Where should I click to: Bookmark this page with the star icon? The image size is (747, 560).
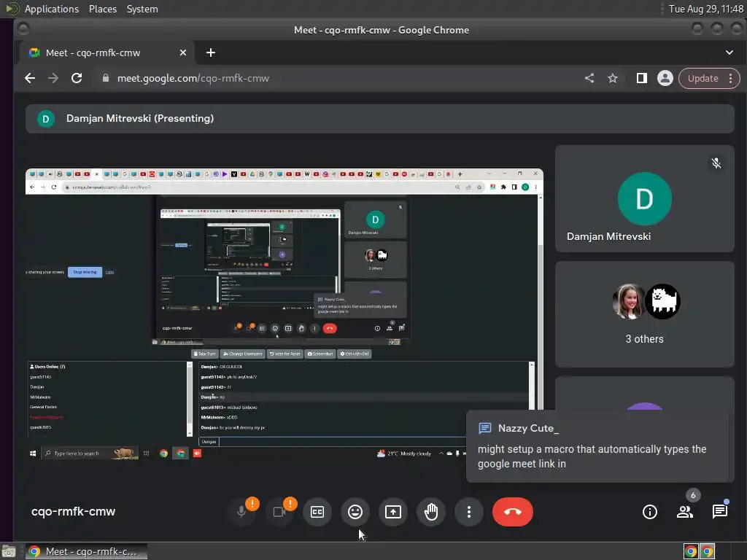[x=613, y=78]
